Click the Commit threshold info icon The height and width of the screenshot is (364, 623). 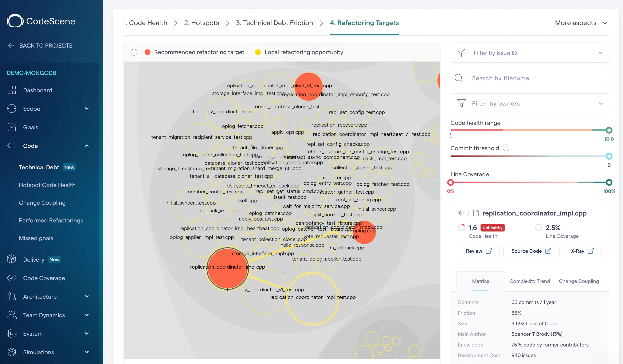click(506, 148)
